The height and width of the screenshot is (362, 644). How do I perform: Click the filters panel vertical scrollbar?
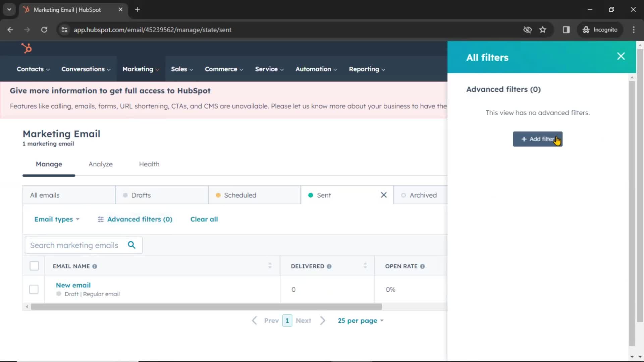point(632,213)
